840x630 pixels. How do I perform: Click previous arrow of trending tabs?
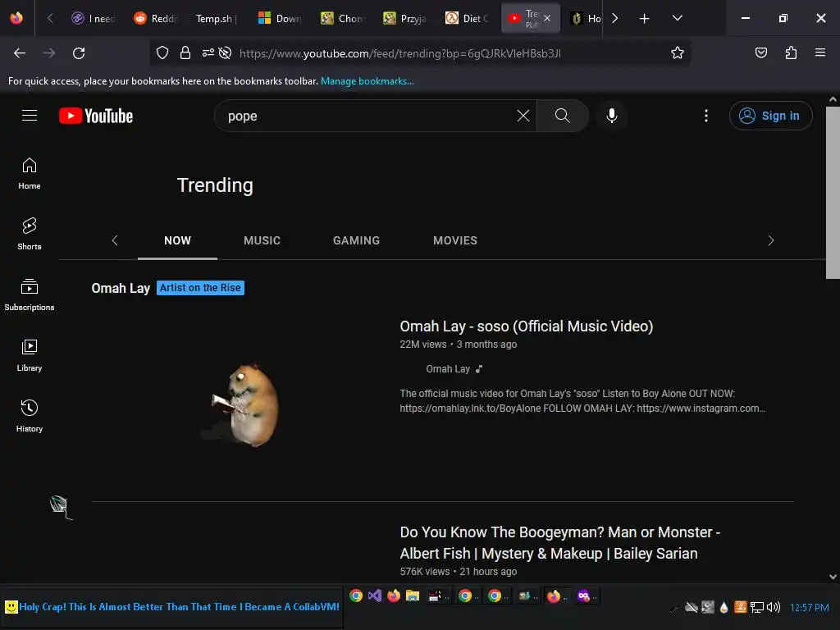point(115,240)
